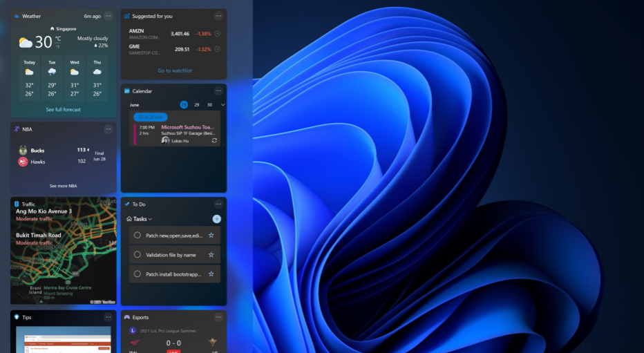Click Hawks 102 score row
Image resolution: width=644 pixels, height=353 pixels.
52,162
